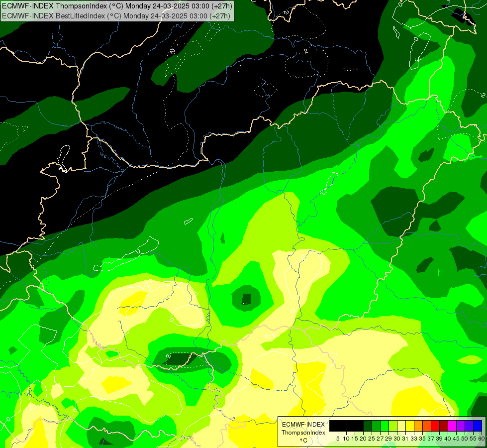Click legend tick value 30
The width and height of the screenshot is (487, 448).
pyautogui.click(x=397, y=439)
